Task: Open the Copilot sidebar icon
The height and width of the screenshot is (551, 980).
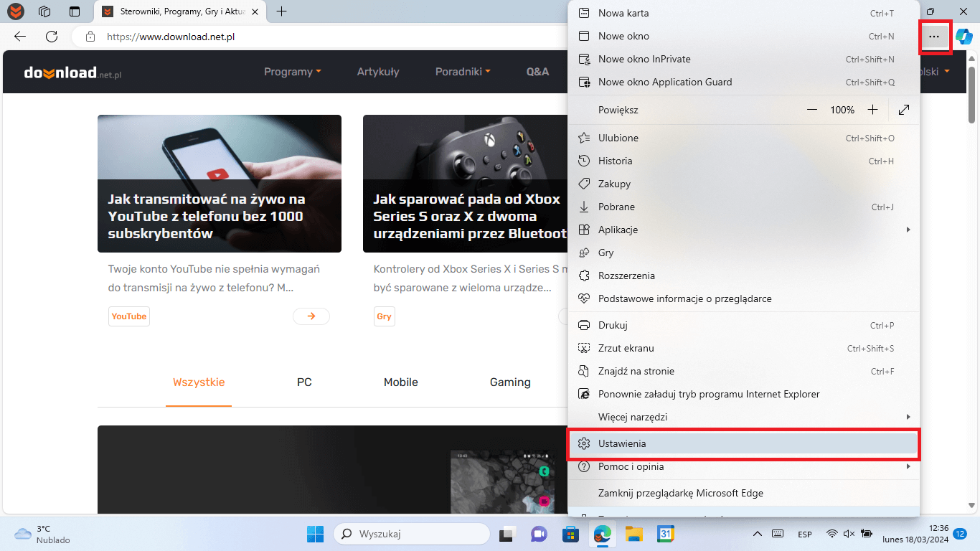Action: coord(963,37)
